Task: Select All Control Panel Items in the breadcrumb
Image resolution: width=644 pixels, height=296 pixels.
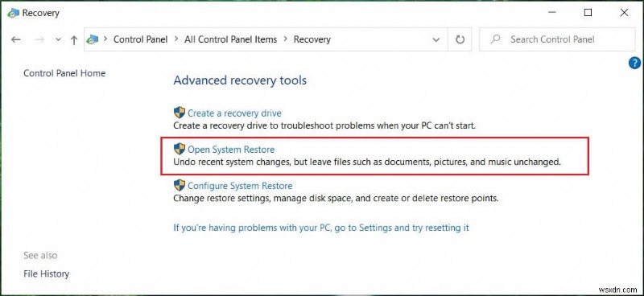Action: click(230, 39)
